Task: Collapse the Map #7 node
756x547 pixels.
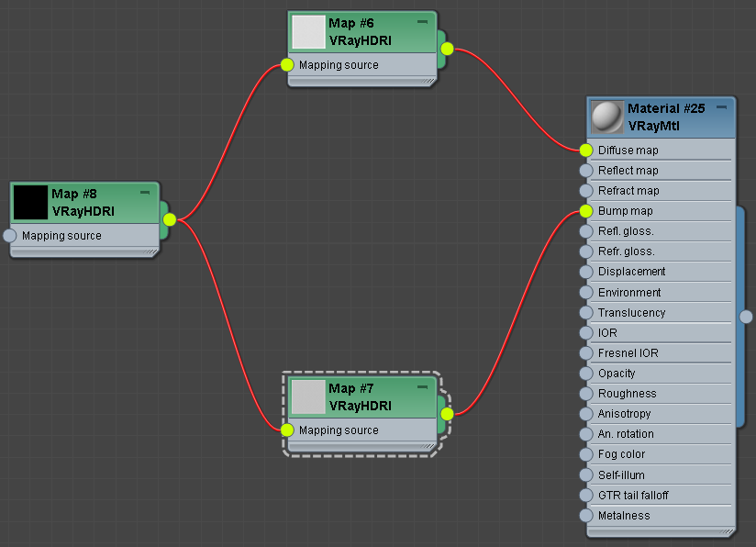Action: pos(422,386)
